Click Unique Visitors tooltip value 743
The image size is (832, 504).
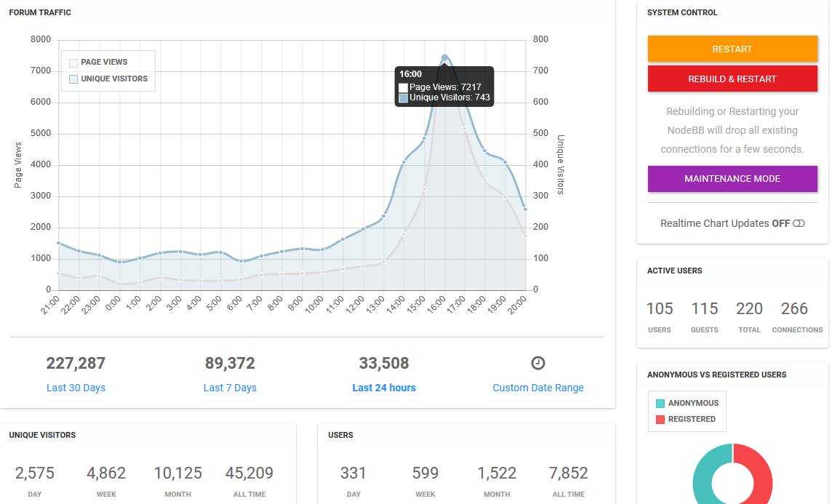tap(482, 97)
